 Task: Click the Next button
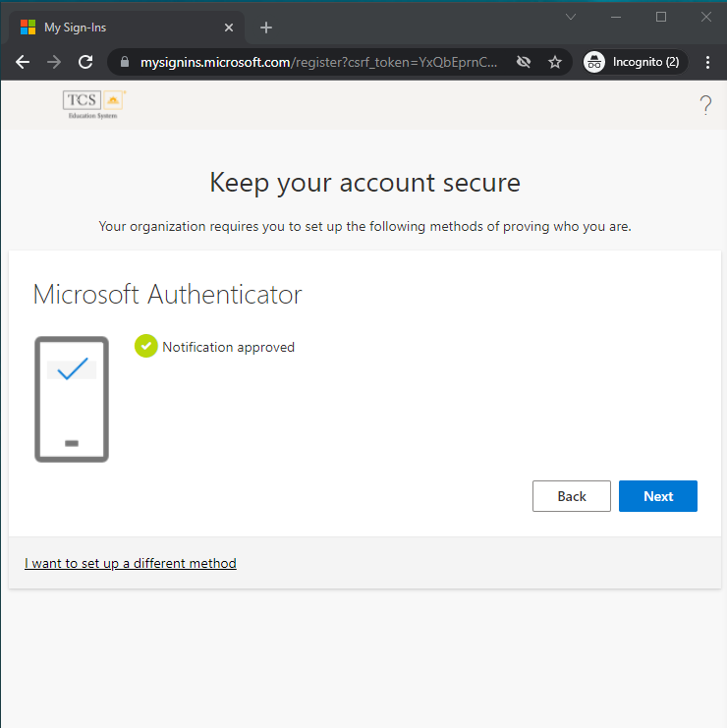pos(658,496)
